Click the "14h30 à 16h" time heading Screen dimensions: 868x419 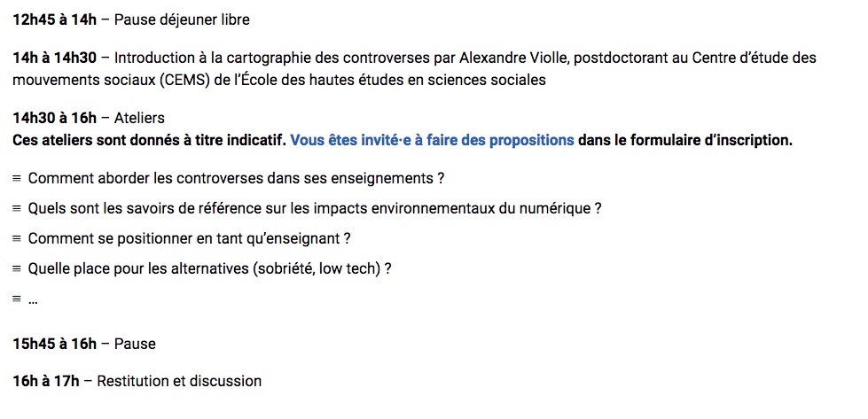pos(55,118)
